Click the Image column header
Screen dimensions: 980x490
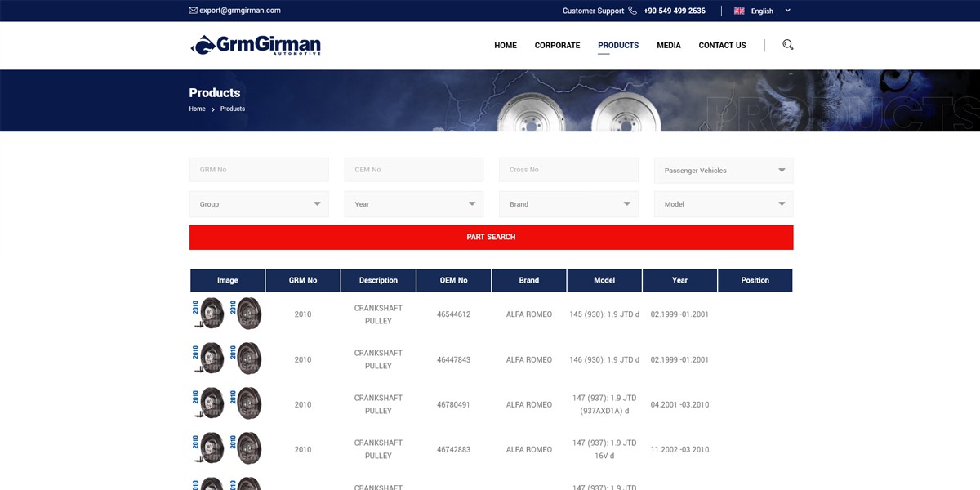pos(228,280)
